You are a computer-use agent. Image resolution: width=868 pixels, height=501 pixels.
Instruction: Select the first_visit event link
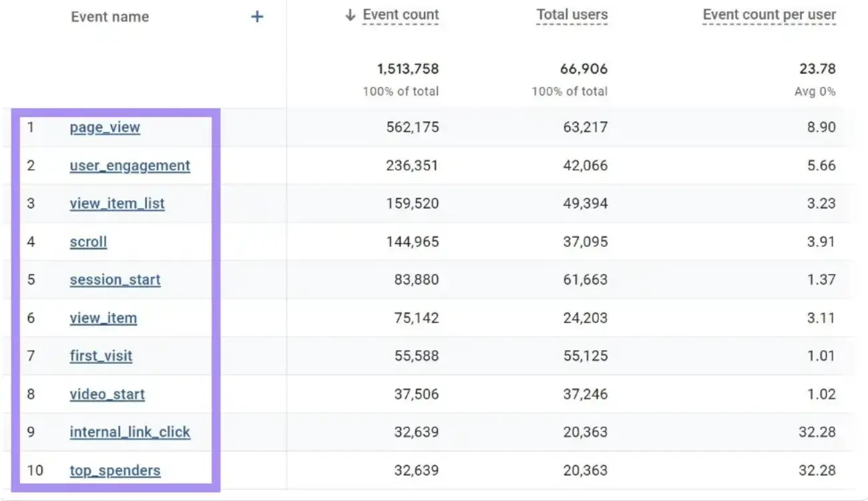click(101, 356)
